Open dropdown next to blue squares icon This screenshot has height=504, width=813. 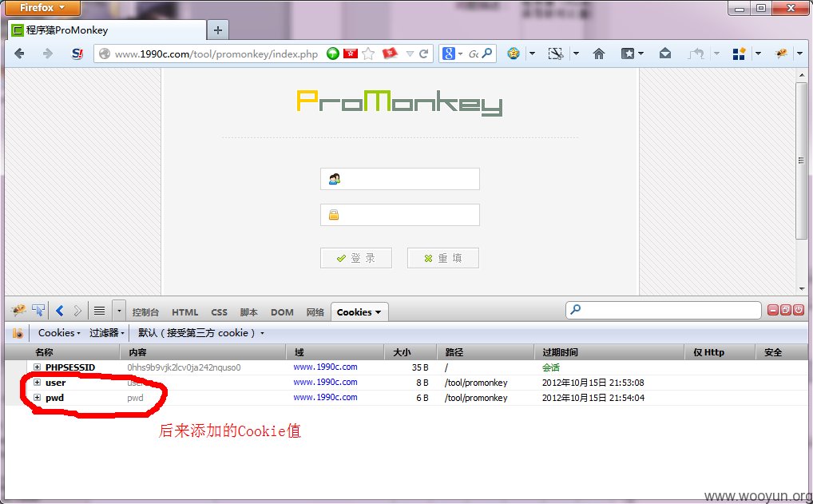pos(758,54)
